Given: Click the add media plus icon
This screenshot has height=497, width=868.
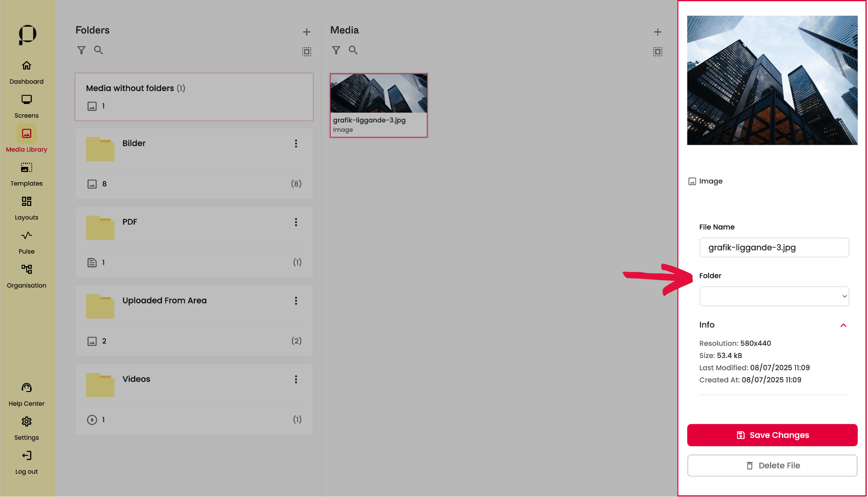Looking at the screenshot, I should coord(657,32).
